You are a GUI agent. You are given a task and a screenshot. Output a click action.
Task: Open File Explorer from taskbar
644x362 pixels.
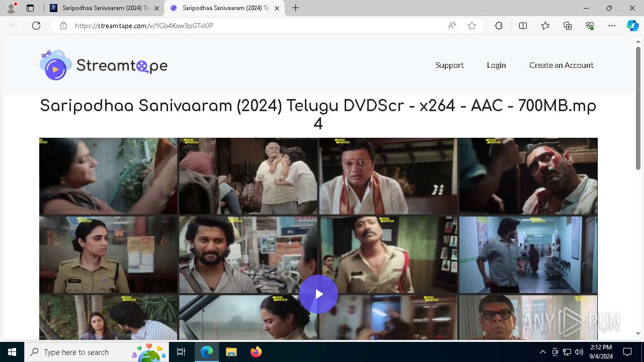coord(231,352)
